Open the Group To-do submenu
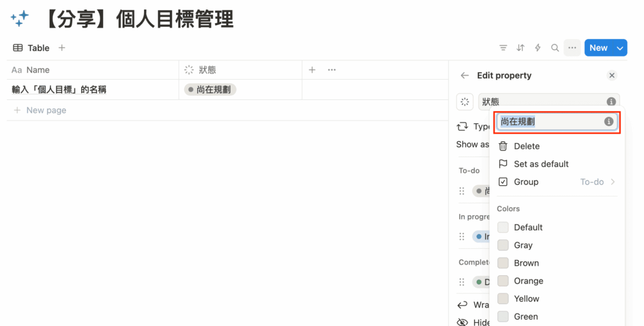644x326 pixels. tap(557, 182)
